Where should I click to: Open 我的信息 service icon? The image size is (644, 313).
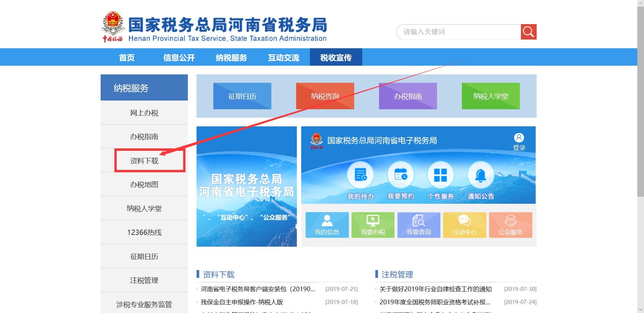pos(327,225)
